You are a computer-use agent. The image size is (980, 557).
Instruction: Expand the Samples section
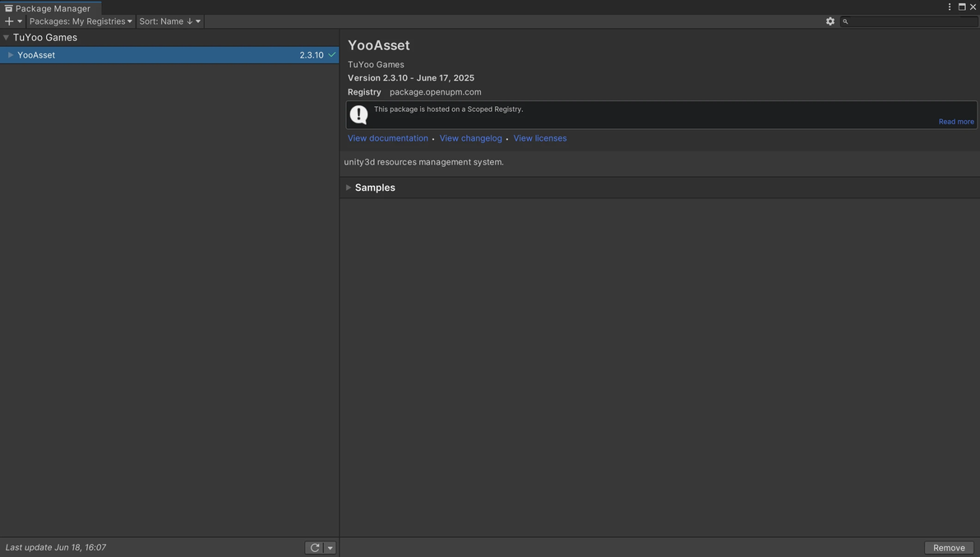coord(349,188)
